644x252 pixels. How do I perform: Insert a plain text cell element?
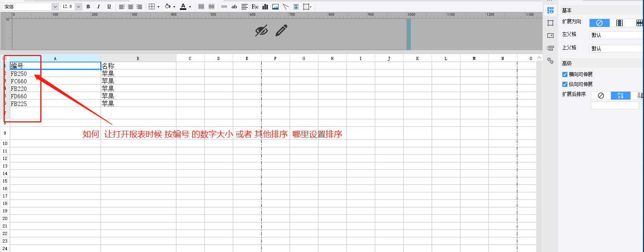(224, 7)
